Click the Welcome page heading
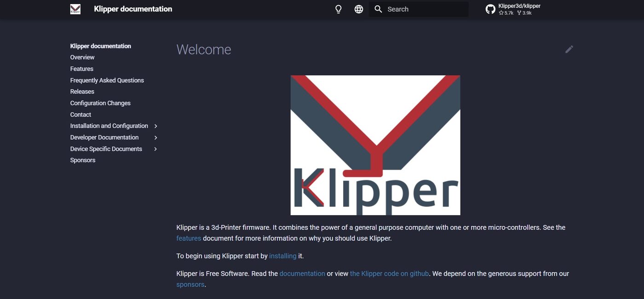 click(204, 50)
